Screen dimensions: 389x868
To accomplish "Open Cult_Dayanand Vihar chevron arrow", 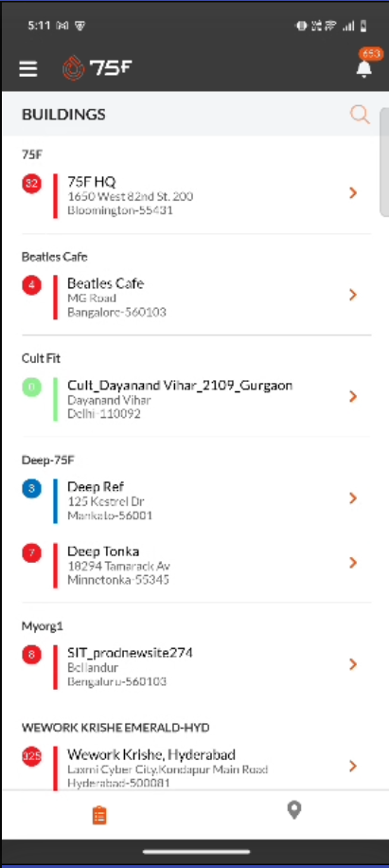I will point(353,396).
